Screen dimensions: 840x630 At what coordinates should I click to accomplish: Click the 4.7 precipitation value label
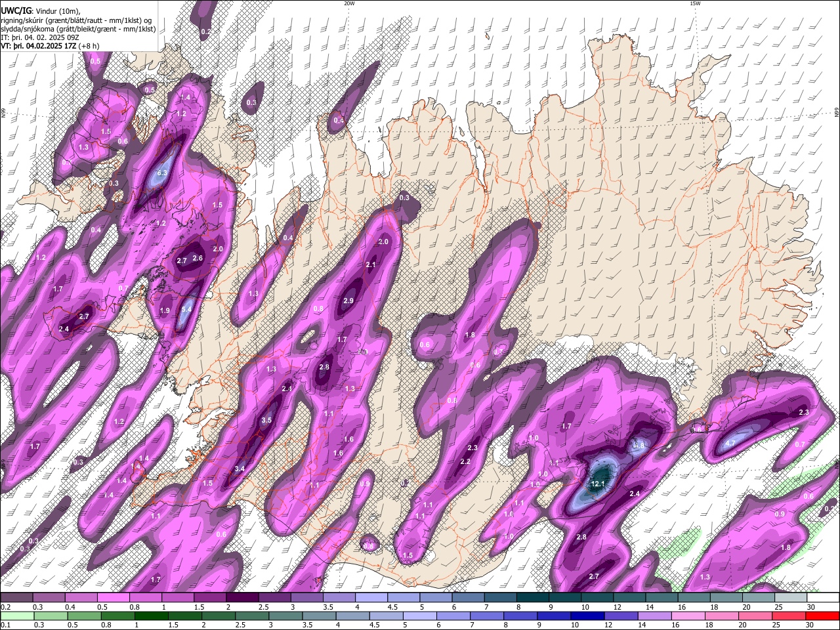tap(730, 444)
